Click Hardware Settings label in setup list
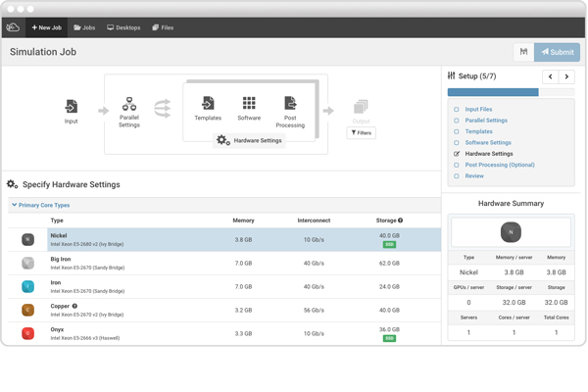The width and height of the screenshot is (588, 392). pos(489,154)
